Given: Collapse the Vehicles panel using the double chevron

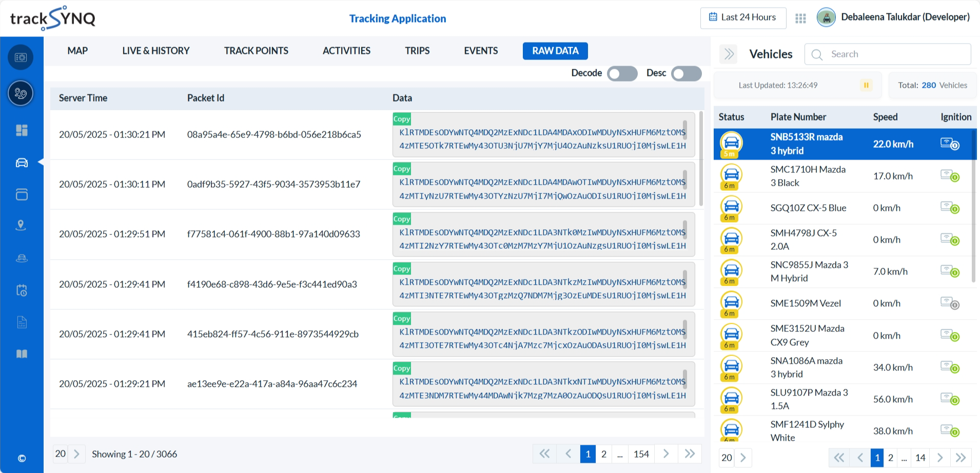Looking at the screenshot, I should click(x=728, y=54).
